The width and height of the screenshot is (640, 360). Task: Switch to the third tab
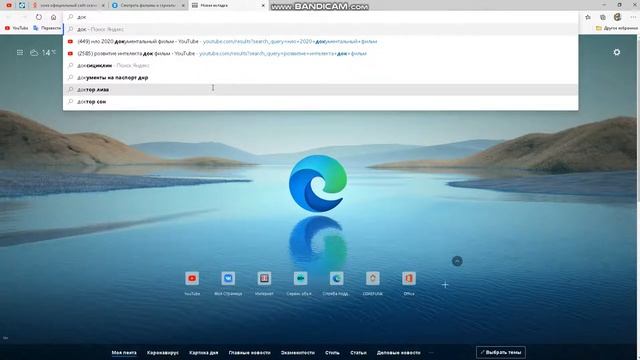click(68, 5)
